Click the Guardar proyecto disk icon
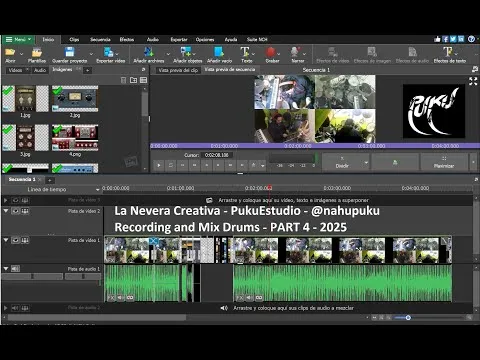Screen dimensions: 480x360 point(69,52)
